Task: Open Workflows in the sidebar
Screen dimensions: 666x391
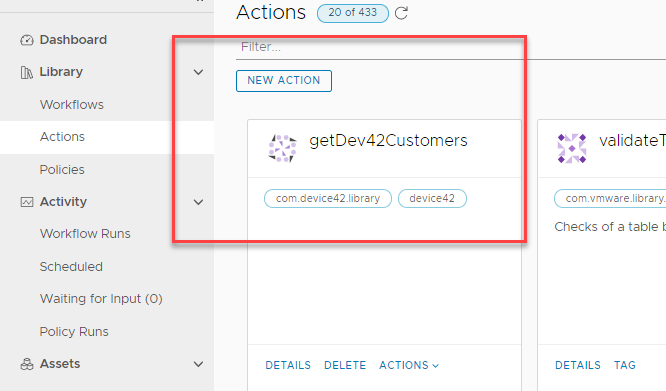Action: [72, 105]
